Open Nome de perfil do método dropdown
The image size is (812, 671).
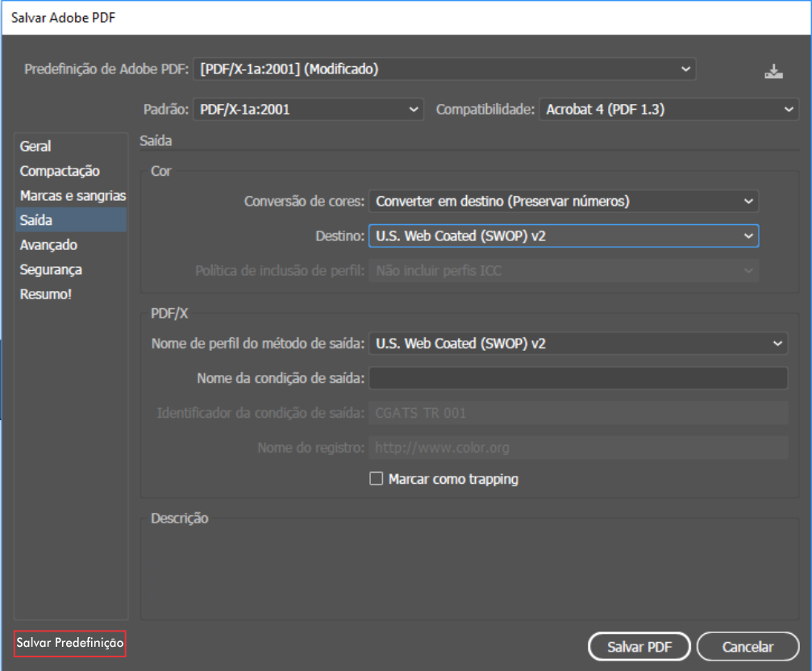pyautogui.click(x=577, y=344)
